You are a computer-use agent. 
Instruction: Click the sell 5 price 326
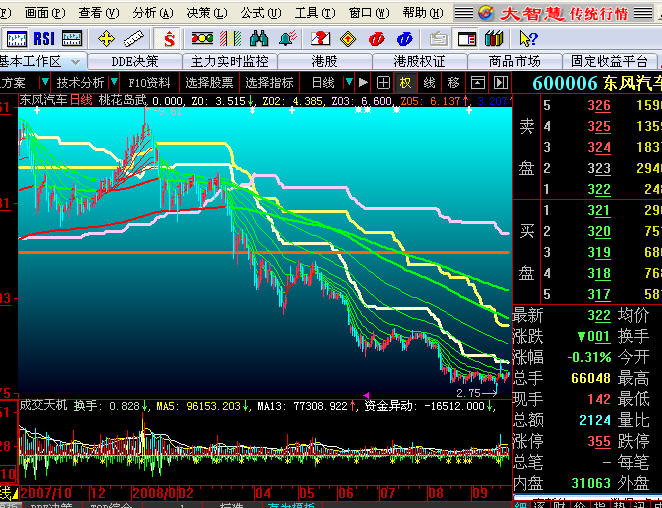coord(599,105)
